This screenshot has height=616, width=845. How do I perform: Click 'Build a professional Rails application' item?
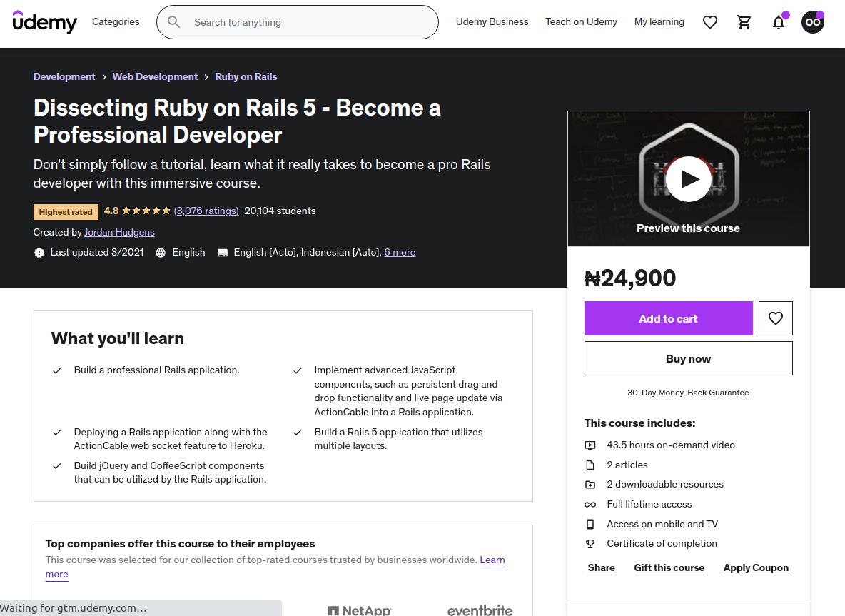[x=157, y=370]
